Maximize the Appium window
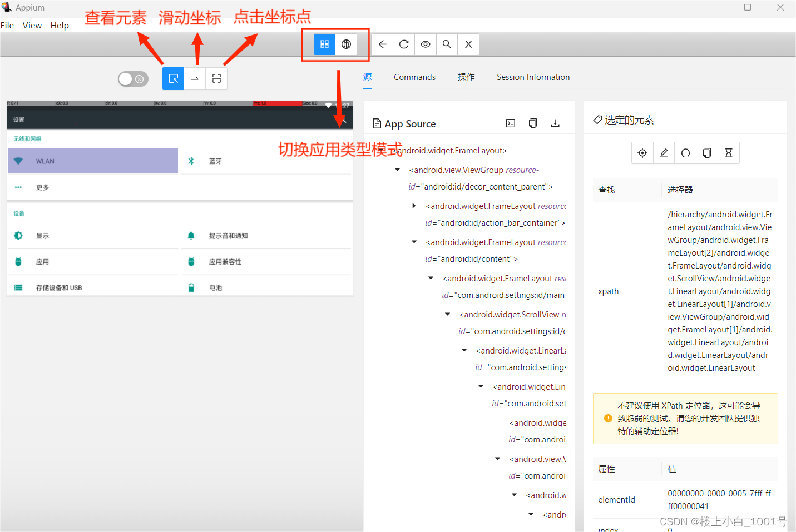The image size is (796, 532). pyautogui.click(x=748, y=7)
